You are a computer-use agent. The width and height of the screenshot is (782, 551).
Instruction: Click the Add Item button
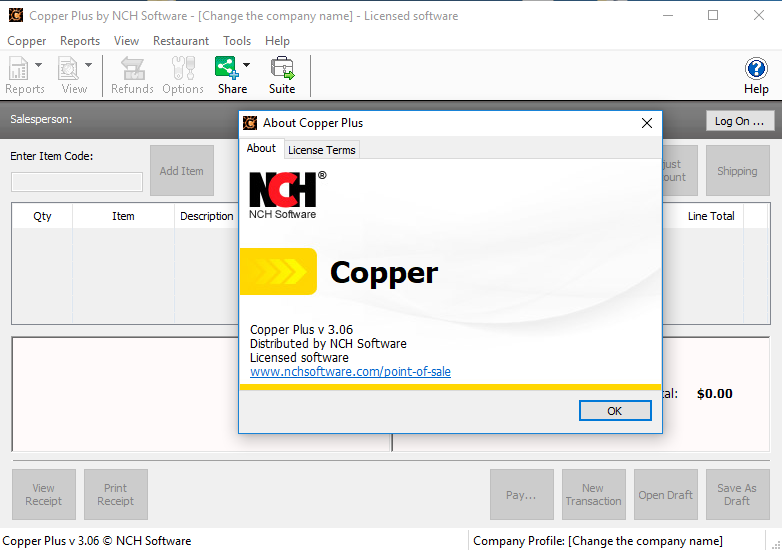coord(182,171)
